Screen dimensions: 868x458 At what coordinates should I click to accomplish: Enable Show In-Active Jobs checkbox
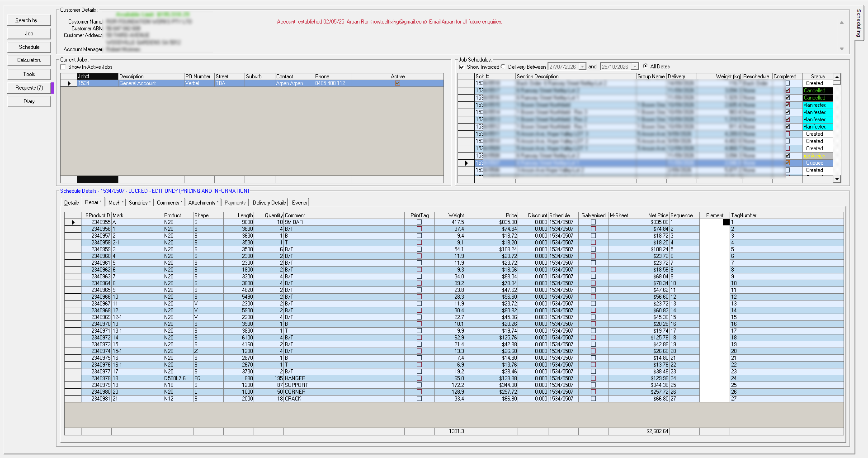(x=63, y=67)
